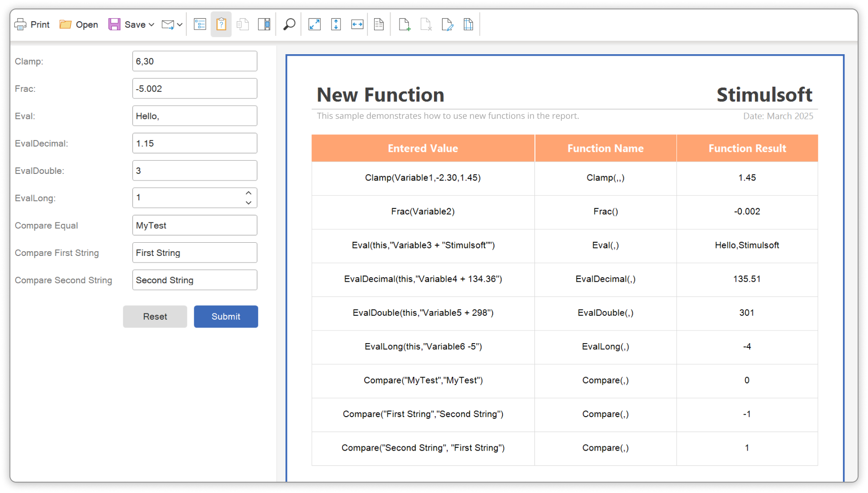Click the disabled Signatures pages icon
The image size is (868, 493).
click(x=242, y=25)
